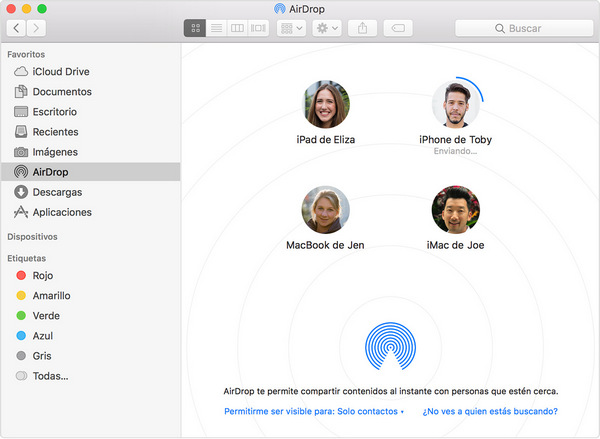600x439 pixels.
Task: Click the Buscar search field
Action: (524, 28)
